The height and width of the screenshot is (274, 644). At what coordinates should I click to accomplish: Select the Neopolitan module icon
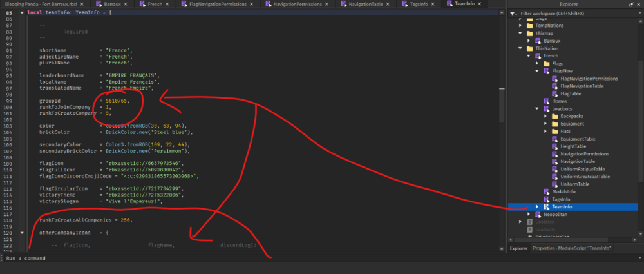[538, 214]
